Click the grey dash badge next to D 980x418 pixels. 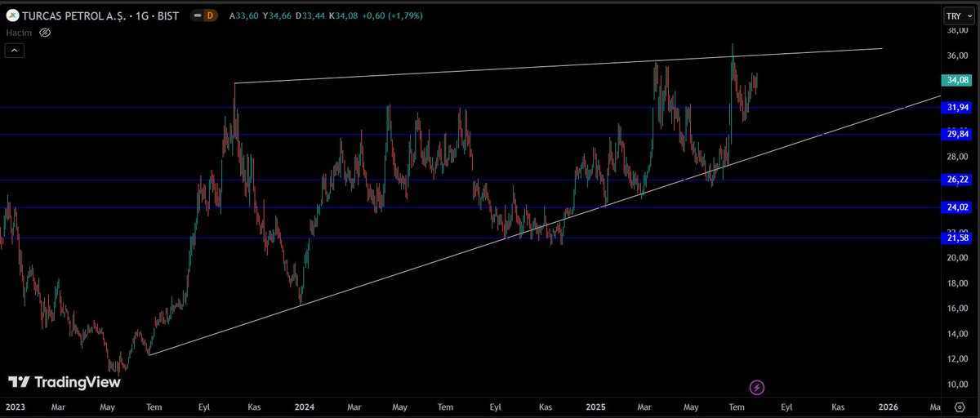tap(198, 15)
